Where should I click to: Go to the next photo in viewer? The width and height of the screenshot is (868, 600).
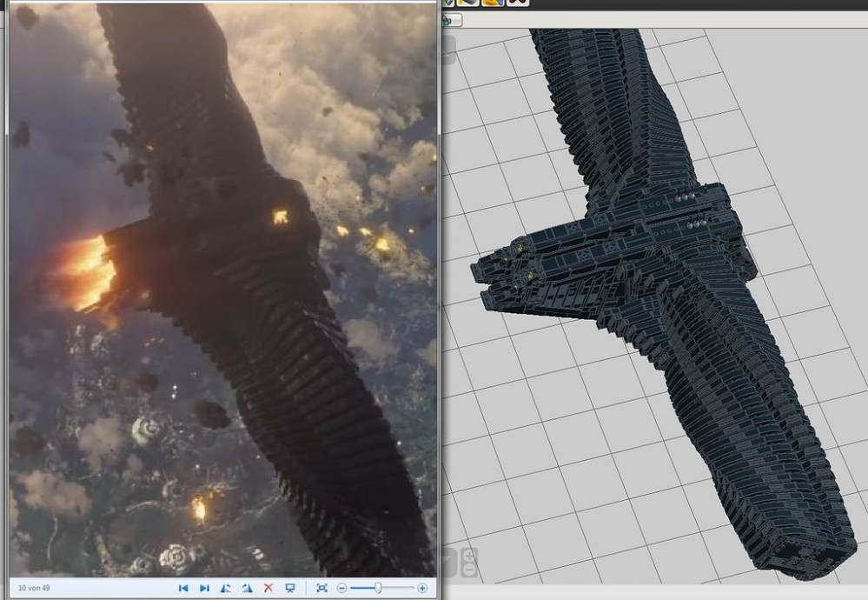[x=204, y=588]
